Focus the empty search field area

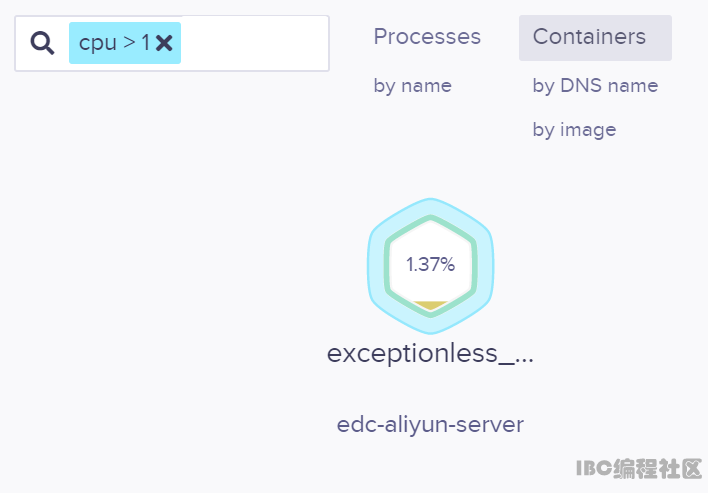pyautogui.click(x=255, y=43)
